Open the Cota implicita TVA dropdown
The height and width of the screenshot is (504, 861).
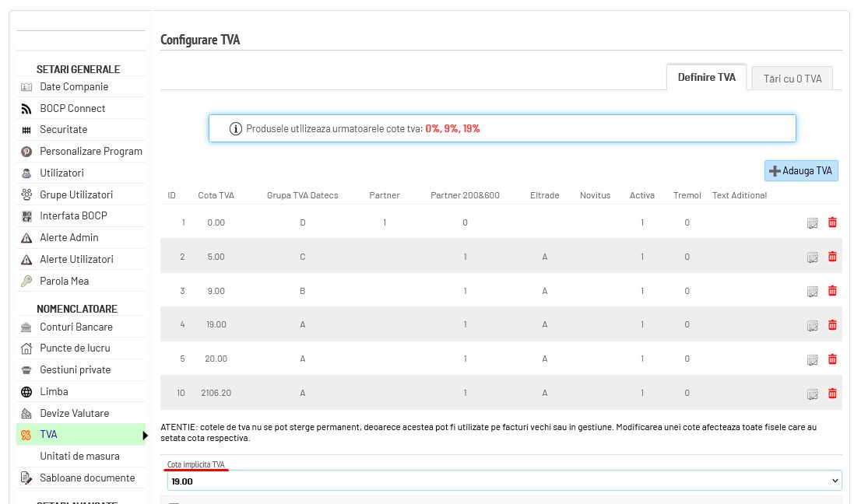tap(504, 481)
